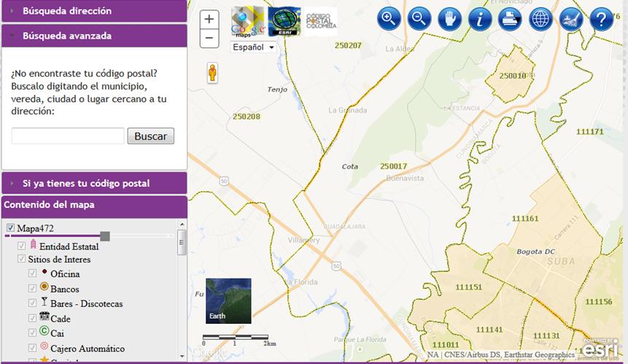Activate the identify info tool

pyautogui.click(x=480, y=20)
